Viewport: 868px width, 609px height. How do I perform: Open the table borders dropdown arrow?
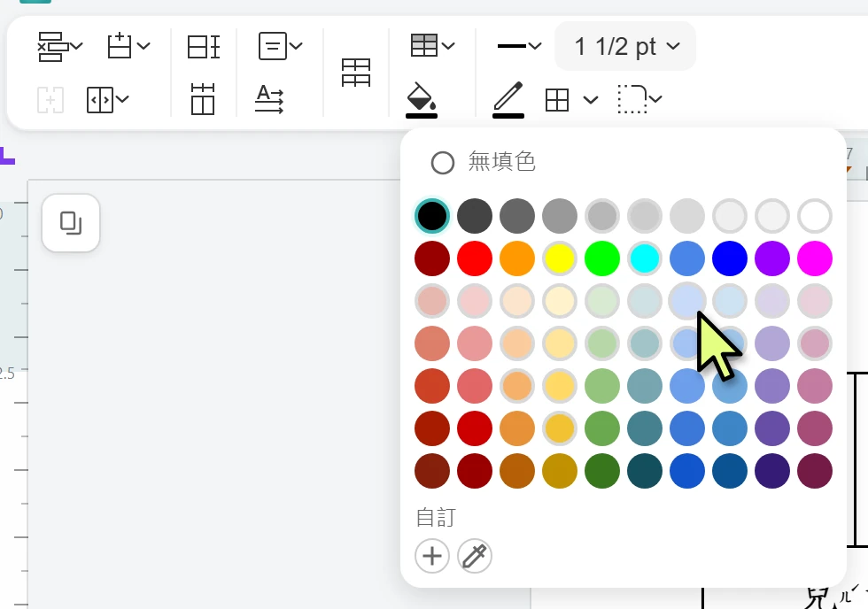point(591,100)
